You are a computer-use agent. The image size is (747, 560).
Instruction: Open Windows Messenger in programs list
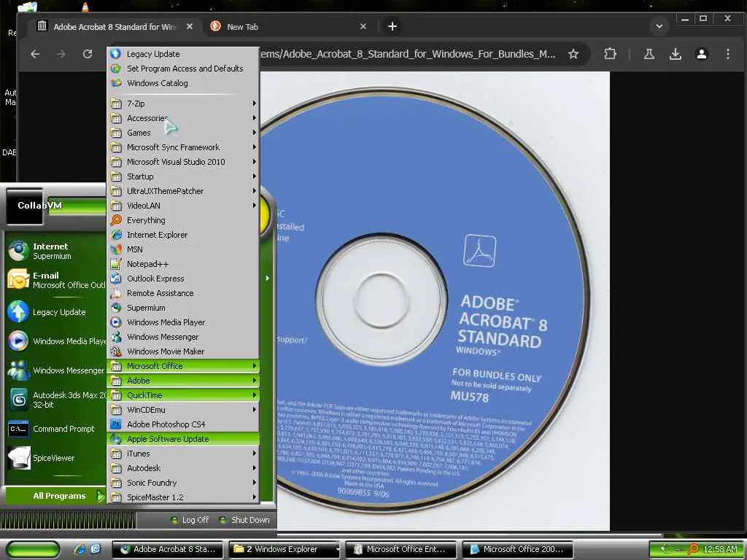click(183, 337)
